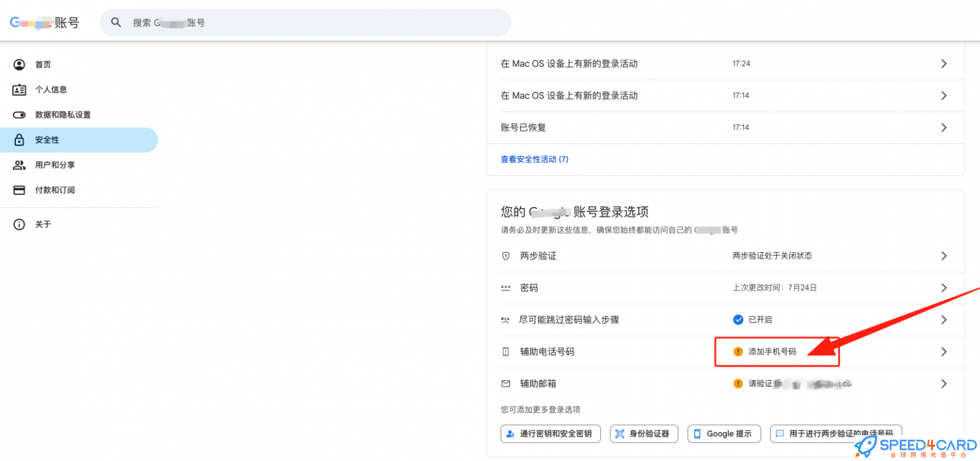Click the 辅助电话号码 phone icon
The height and width of the screenshot is (461, 980).
tap(506, 352)
